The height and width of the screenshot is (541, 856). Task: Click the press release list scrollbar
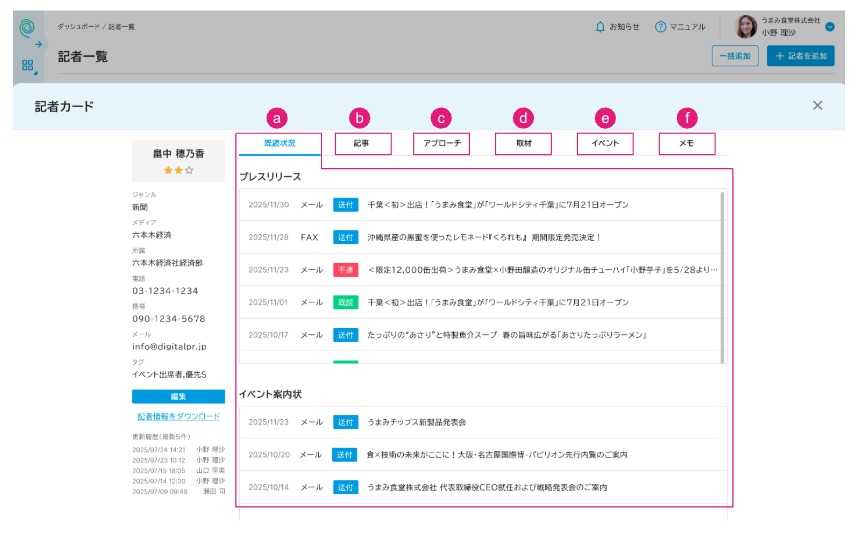tap(722, 277)
